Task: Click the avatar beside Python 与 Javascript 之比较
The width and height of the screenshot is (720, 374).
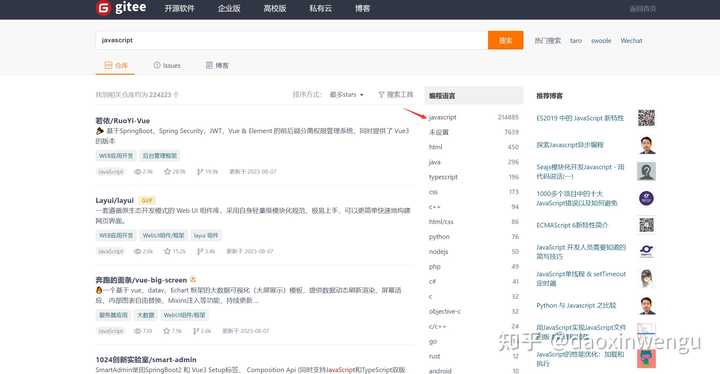Action: click(x=647, y=306)
